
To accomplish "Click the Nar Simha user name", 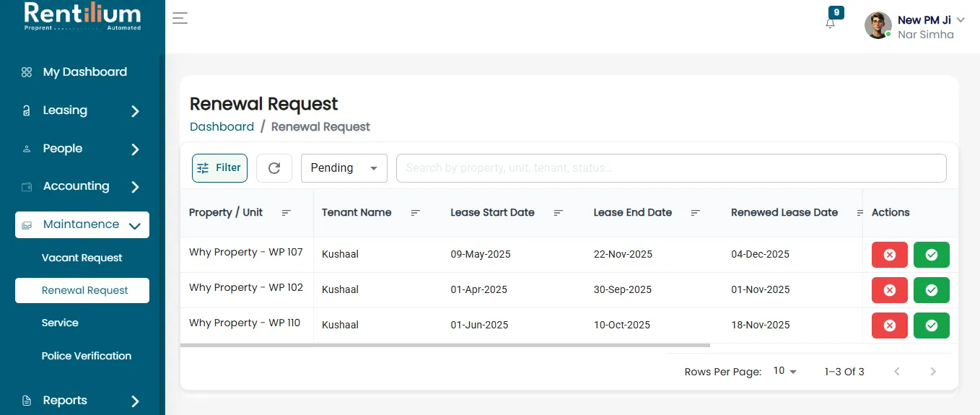I will [926, 35].
